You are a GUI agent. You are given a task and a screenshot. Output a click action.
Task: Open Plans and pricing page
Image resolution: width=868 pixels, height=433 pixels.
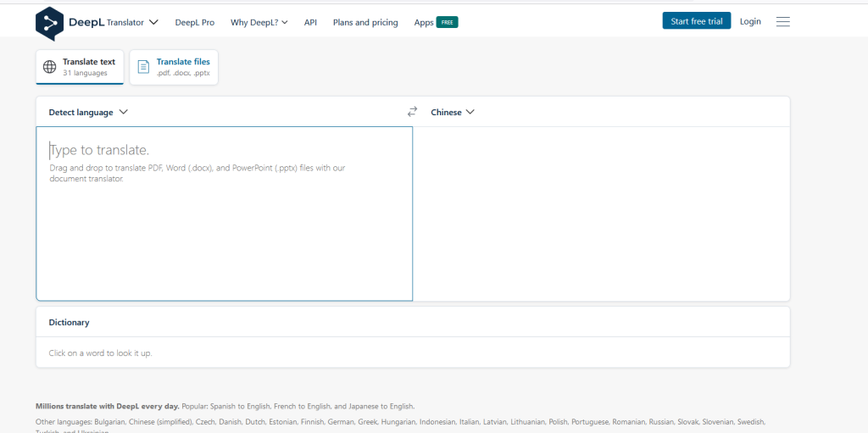365,22
